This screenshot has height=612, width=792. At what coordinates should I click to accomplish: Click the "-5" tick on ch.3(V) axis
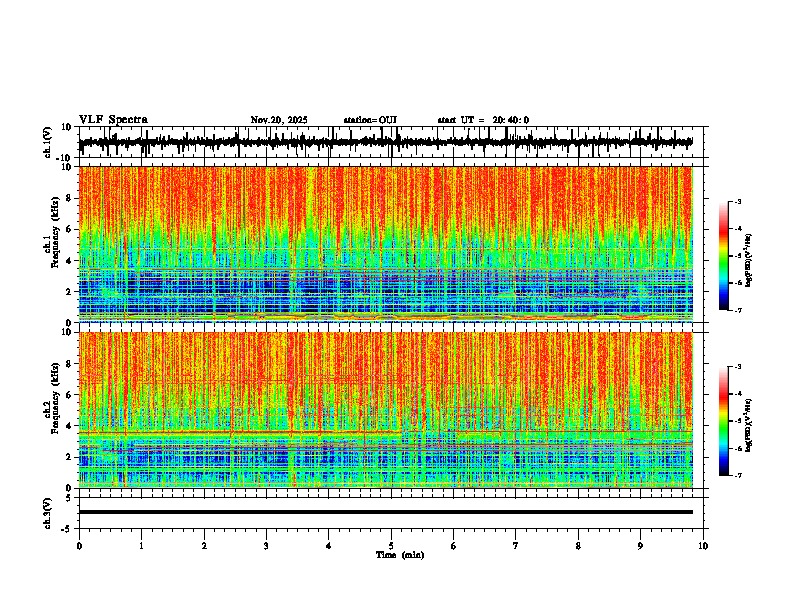tap(68, 529)
